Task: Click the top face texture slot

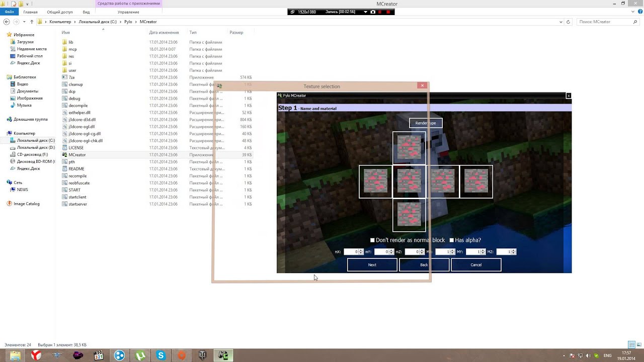Action: pyautogui.click(x=409, y=148)
